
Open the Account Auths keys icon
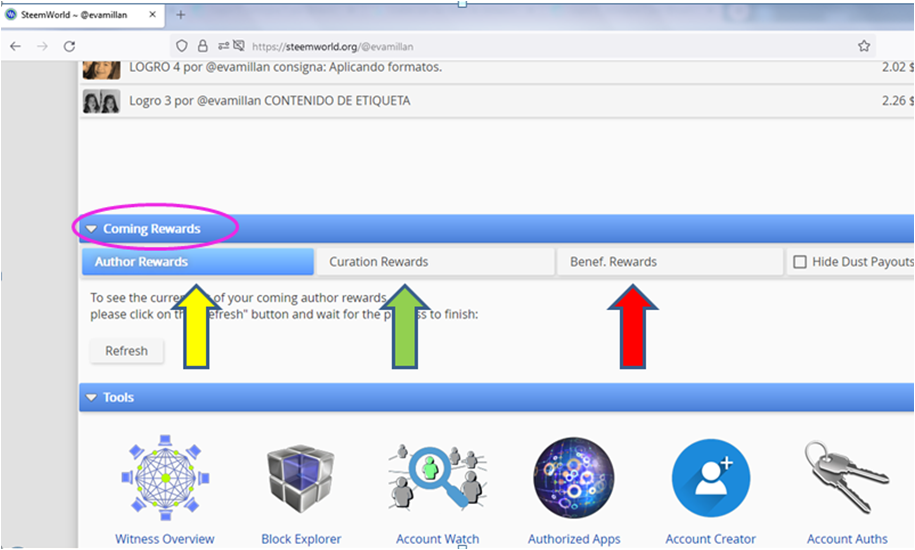click(847, 477)
